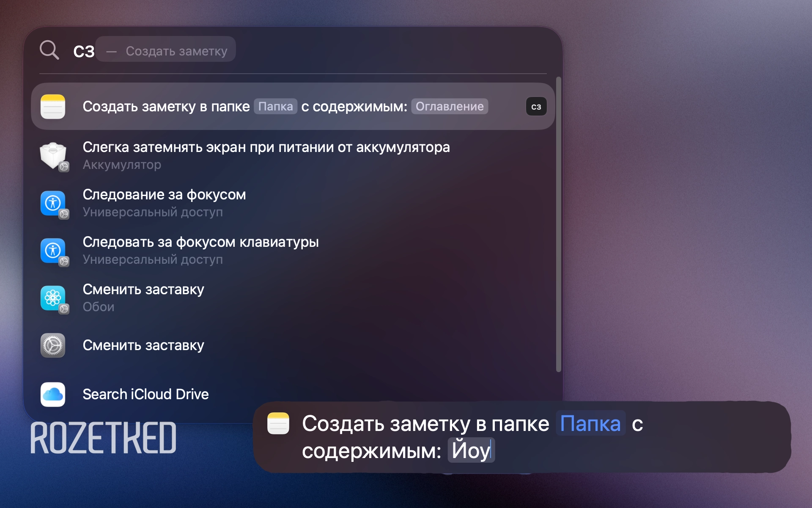Click Создать заметку в папке action text
The height and width of the screenshot is (508, 812).
(x=166, y=106)
